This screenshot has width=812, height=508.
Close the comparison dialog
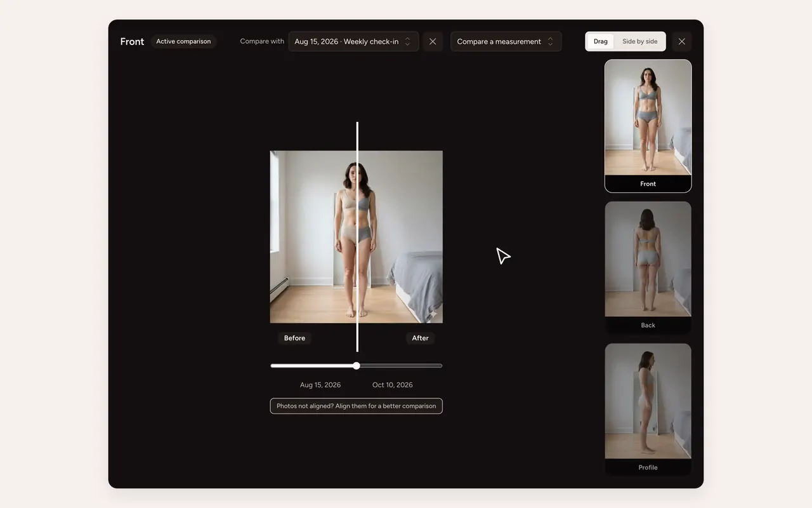click(681, 41)
